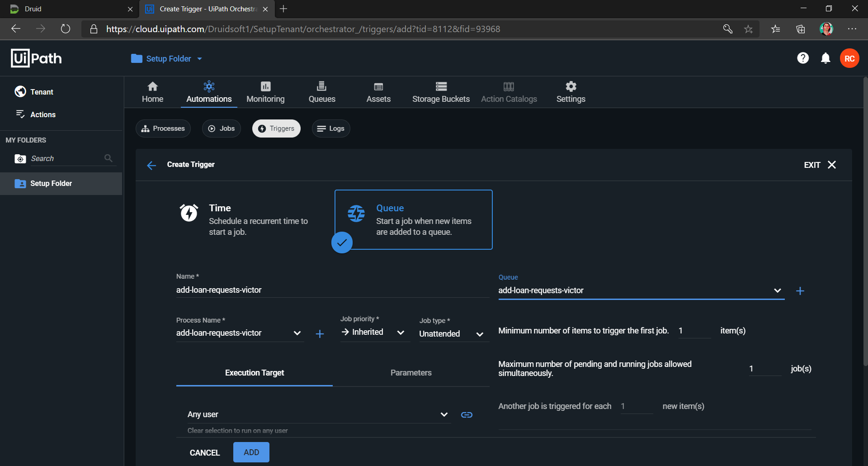Viewport: 868px width, 466px height.
Task: Add a new process with plus icon
Action: [320, 334]
